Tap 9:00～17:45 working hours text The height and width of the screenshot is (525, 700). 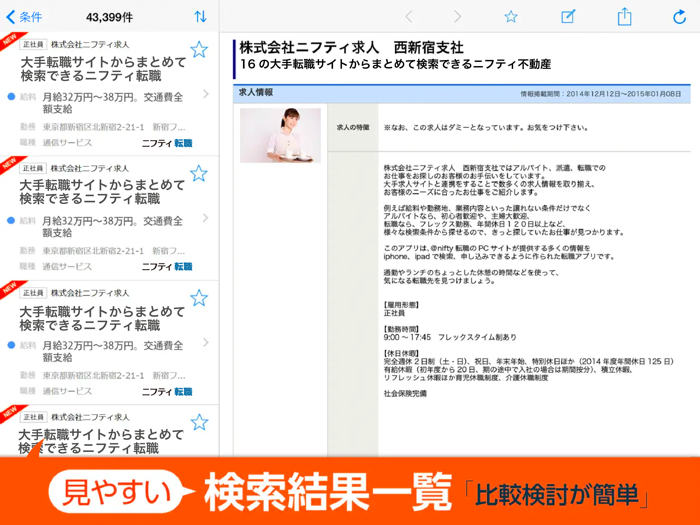[x=407, y=337]
